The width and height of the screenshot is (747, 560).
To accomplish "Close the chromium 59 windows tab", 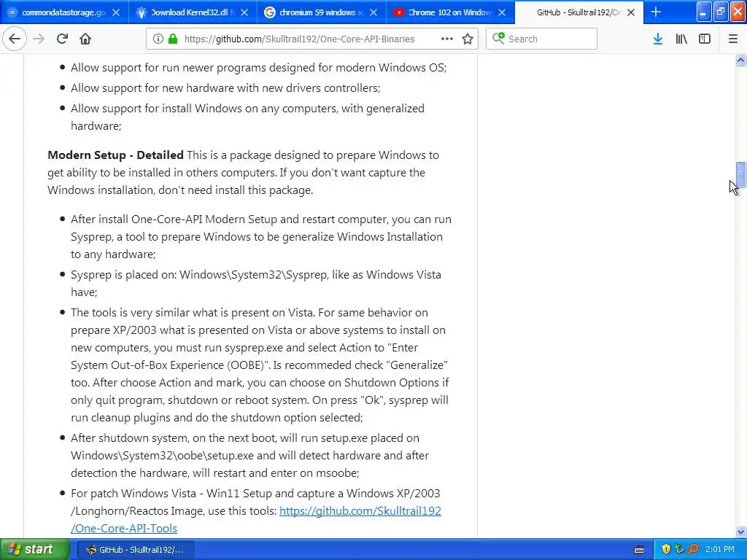I will (373, 12).
